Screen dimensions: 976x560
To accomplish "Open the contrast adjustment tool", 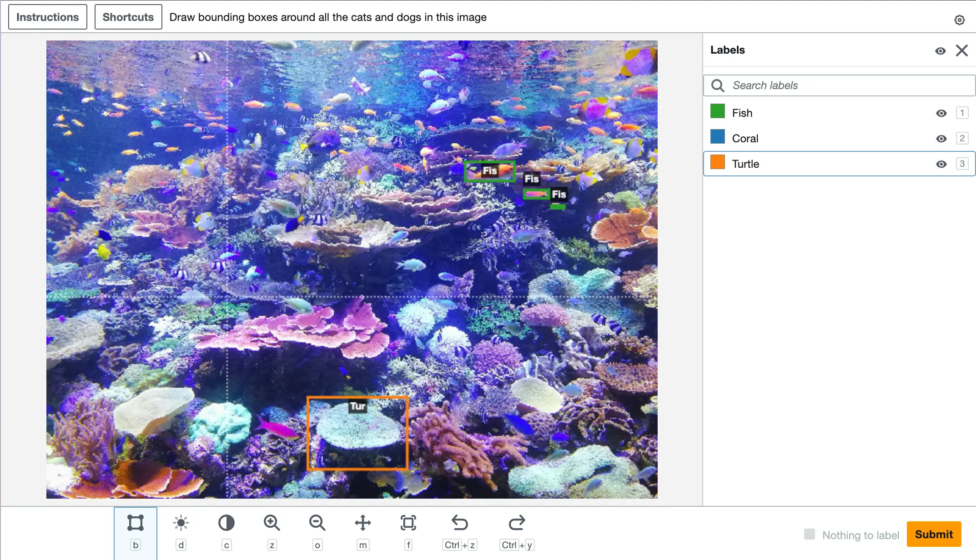I will [226, 523].
